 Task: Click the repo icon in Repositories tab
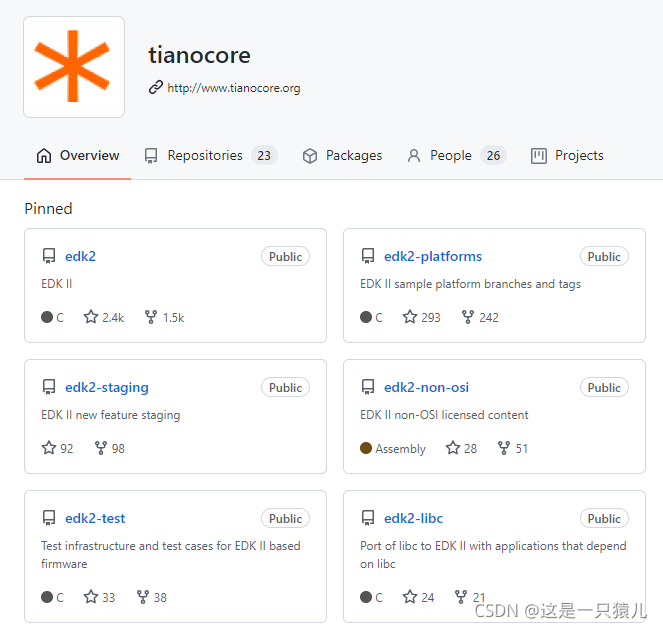(x=151, y=156)
